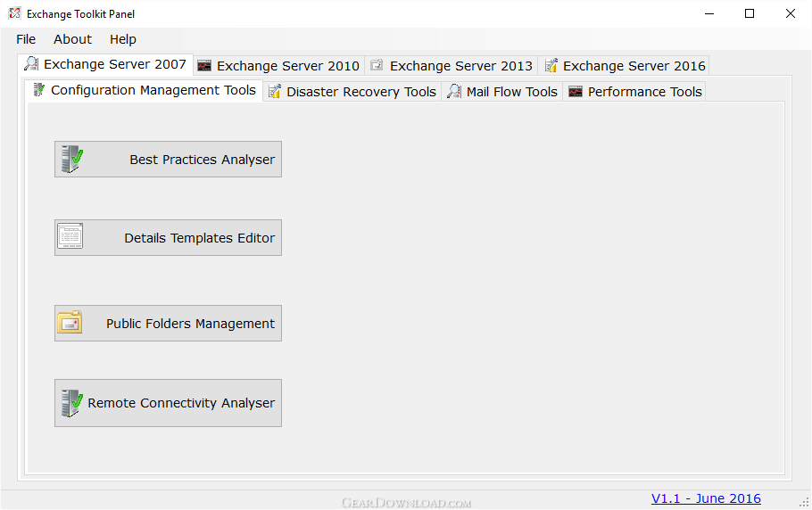Open the Help menu
The image size is (812, 510).
pos(123,39)
